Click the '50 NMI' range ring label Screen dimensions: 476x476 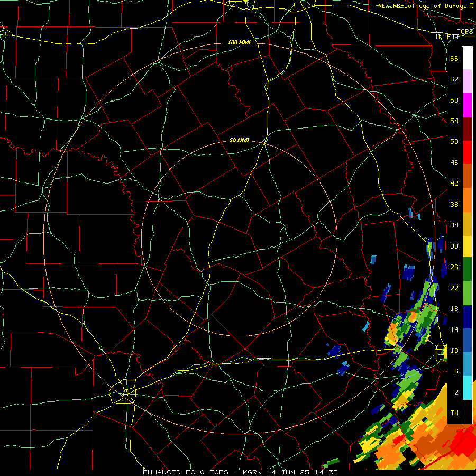tap(239, 140)
